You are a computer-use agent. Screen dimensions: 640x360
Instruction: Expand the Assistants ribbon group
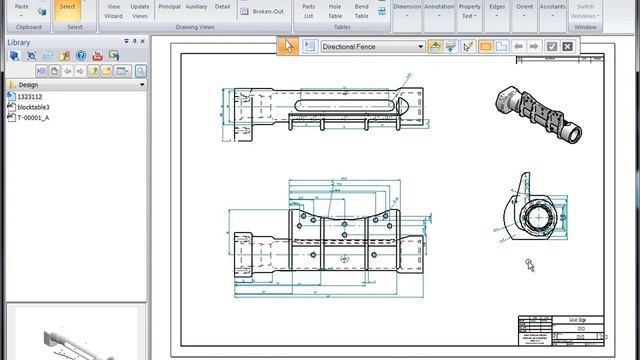pyautogui.click(x=553, y=11)
